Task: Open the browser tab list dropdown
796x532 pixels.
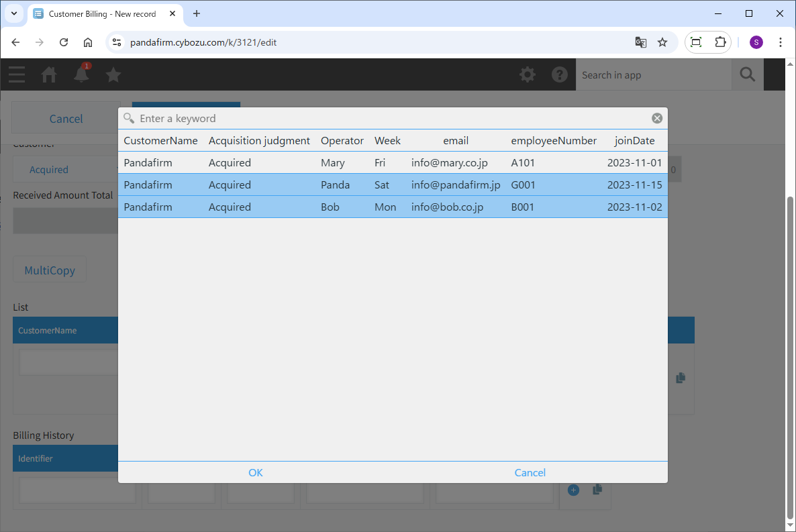Action: tap(13, 13)
